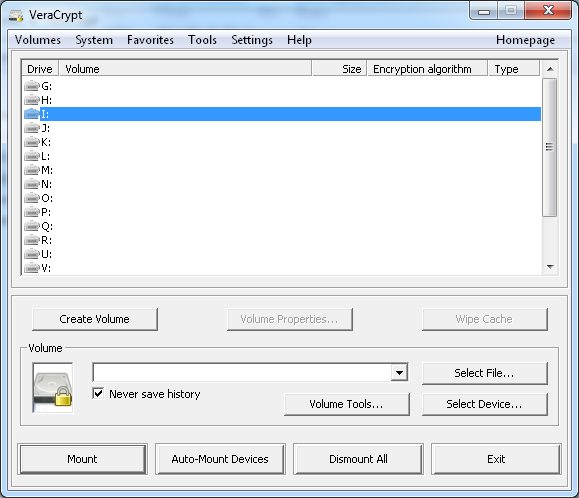The height and width of the screenshot is (498, 579).
Task: Open the System menu
Action: 94,40
